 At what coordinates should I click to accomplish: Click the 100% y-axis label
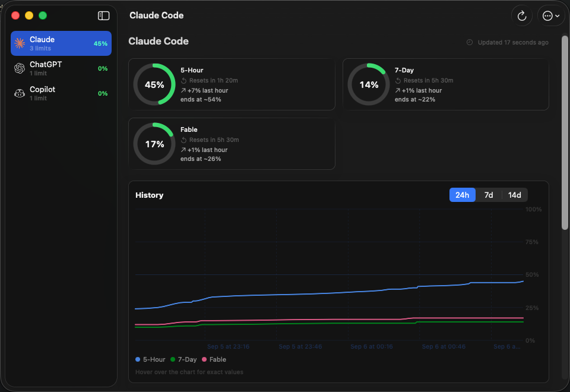point(533,209)
